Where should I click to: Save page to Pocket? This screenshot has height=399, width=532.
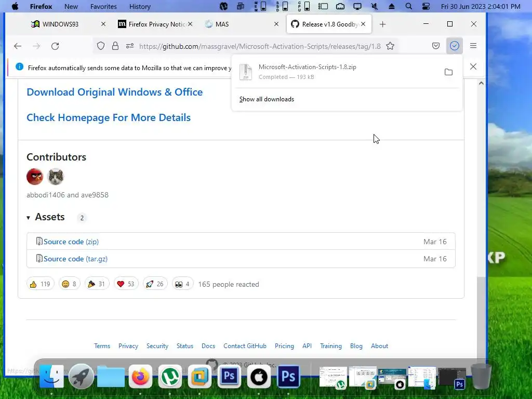(436, 46)
